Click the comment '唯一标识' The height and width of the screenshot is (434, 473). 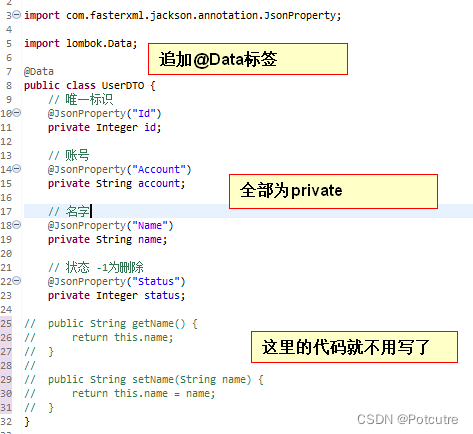point(89,99)
